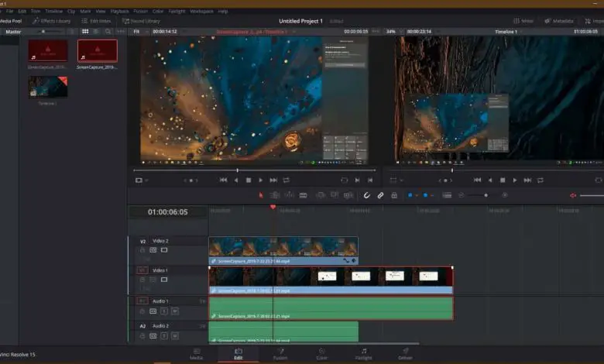
Task: Activate the Blade Edit tool
Action: 303,195
